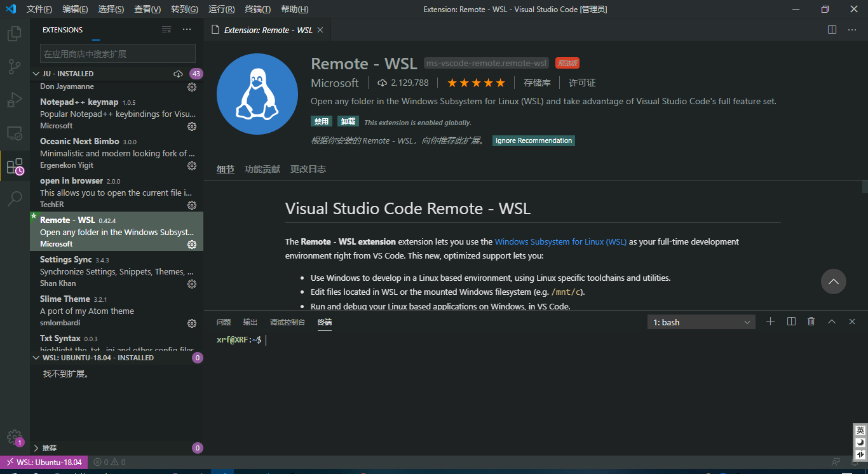Open the Search view in activity bar

[x=15, y=200]
